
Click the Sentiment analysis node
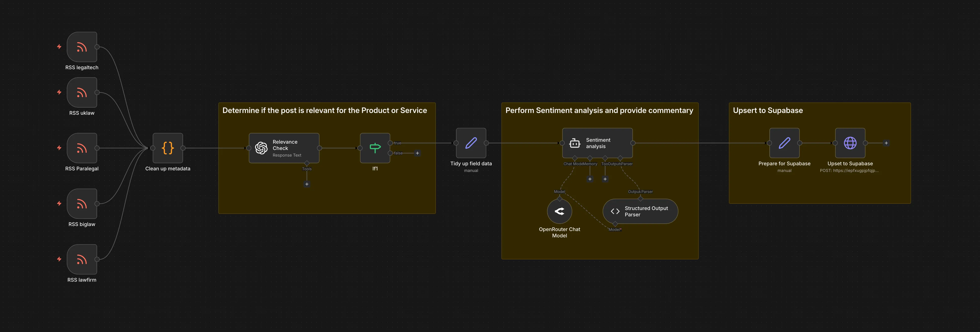(597, 143)
